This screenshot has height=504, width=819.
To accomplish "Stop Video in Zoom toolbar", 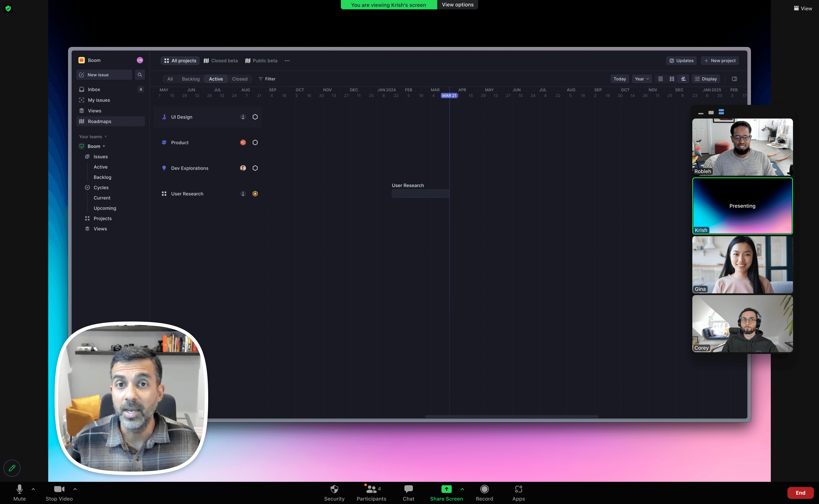I will pyautogui.click(x=59, y=493).
